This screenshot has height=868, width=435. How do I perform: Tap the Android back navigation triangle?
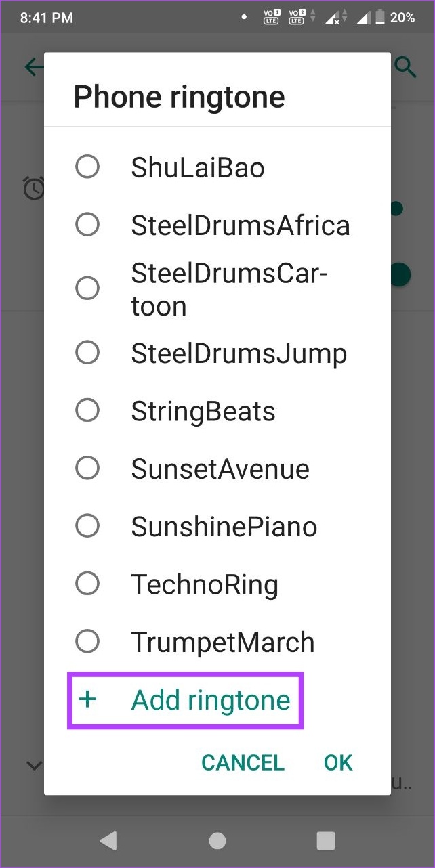(x=108, y=841)
